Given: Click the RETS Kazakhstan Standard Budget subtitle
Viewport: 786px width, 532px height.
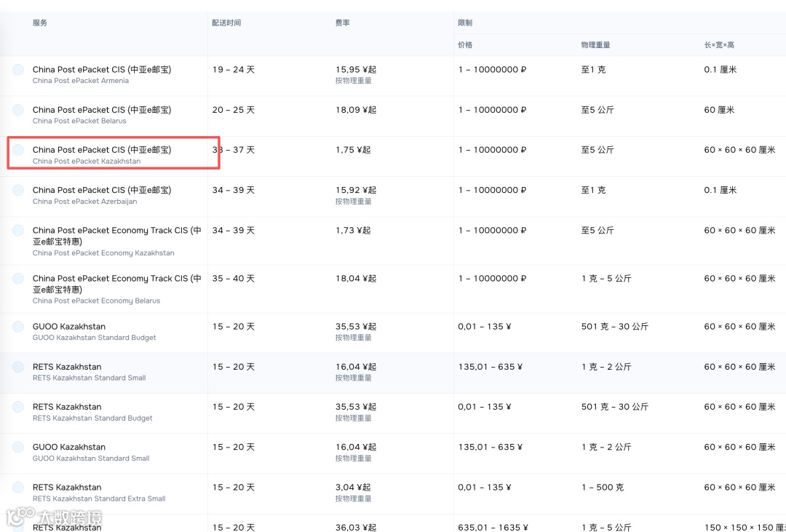Looking at the screenshot, I should (x=92, y=418).
